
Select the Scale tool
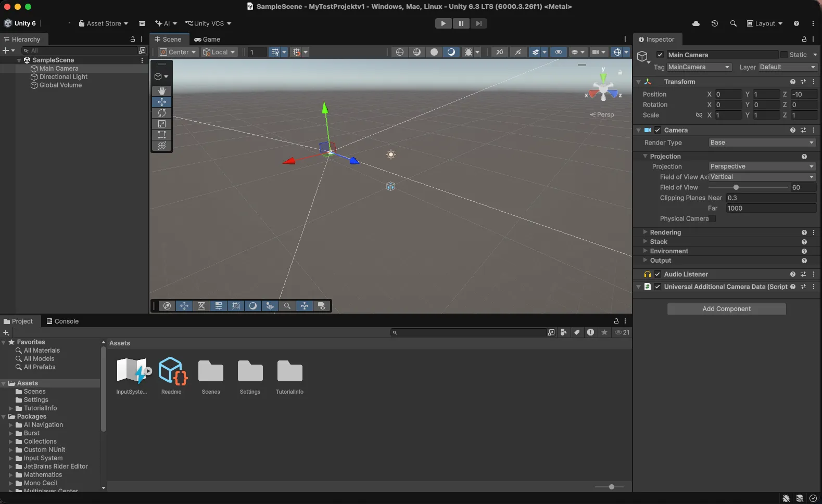(162, 124)
